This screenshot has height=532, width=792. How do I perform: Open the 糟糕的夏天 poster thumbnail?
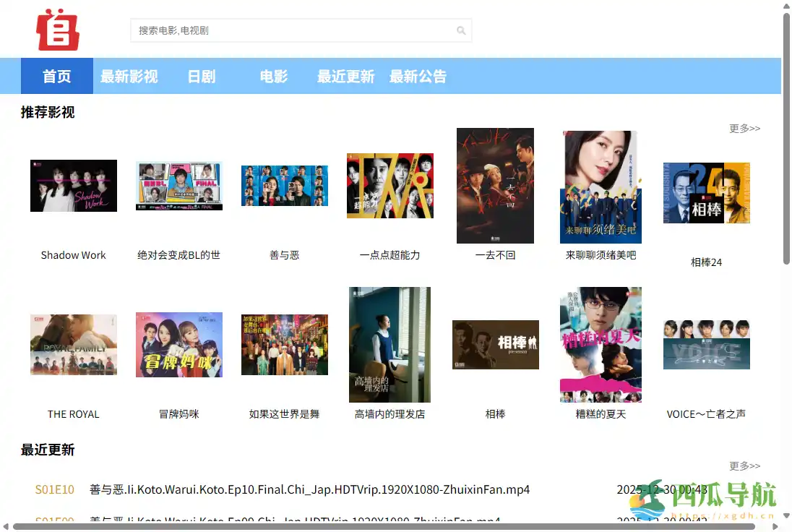tap(601, 345)
